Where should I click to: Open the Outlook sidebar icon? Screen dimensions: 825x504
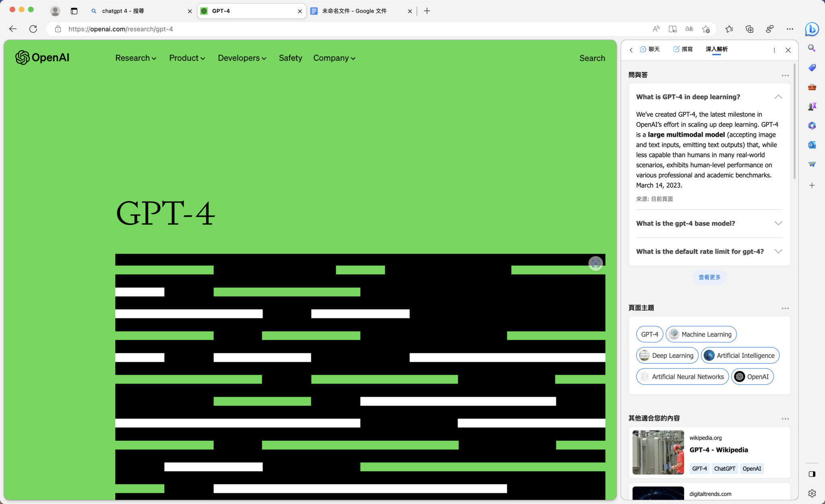(x=812, y=145)
